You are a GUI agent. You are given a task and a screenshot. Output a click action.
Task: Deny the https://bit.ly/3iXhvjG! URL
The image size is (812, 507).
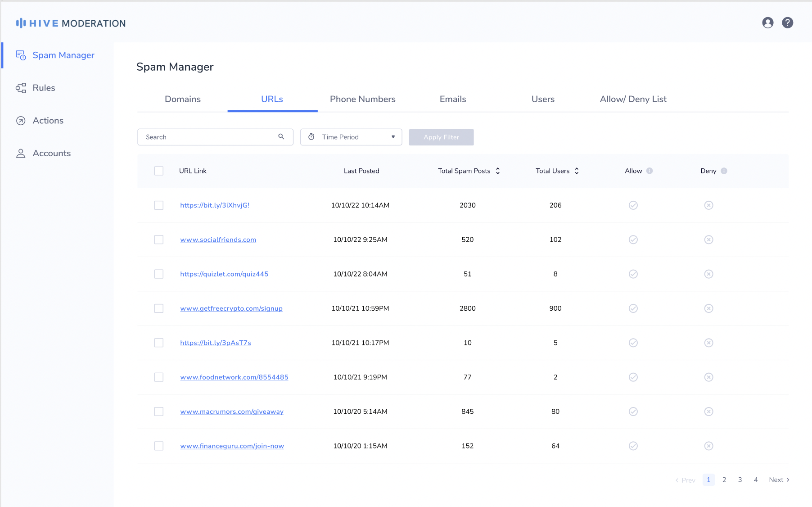tap(708, 205)
